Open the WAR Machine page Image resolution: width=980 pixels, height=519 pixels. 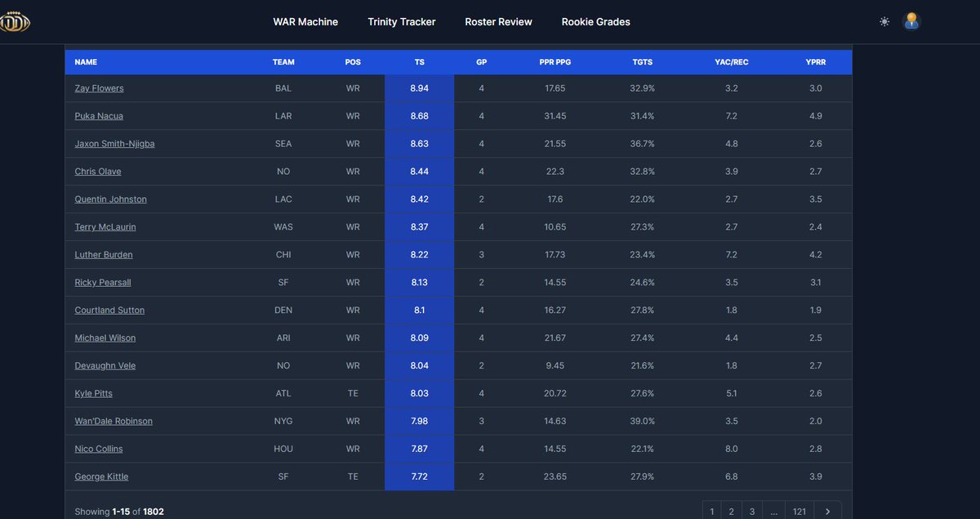305,22
